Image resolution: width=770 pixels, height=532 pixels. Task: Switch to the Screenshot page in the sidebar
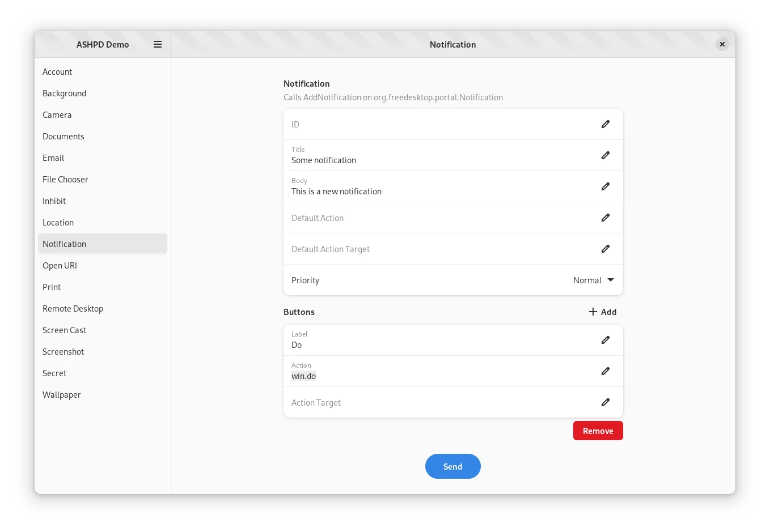click(63, 352)
